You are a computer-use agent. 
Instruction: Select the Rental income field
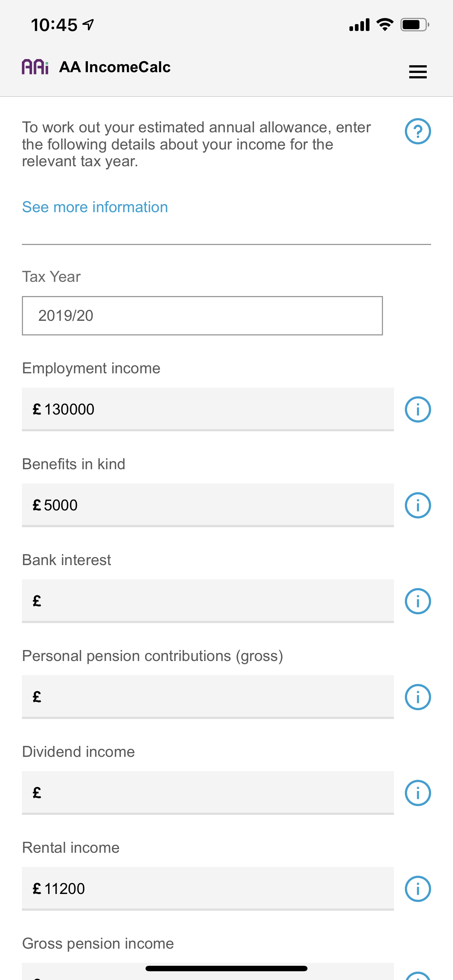point(208,889)
